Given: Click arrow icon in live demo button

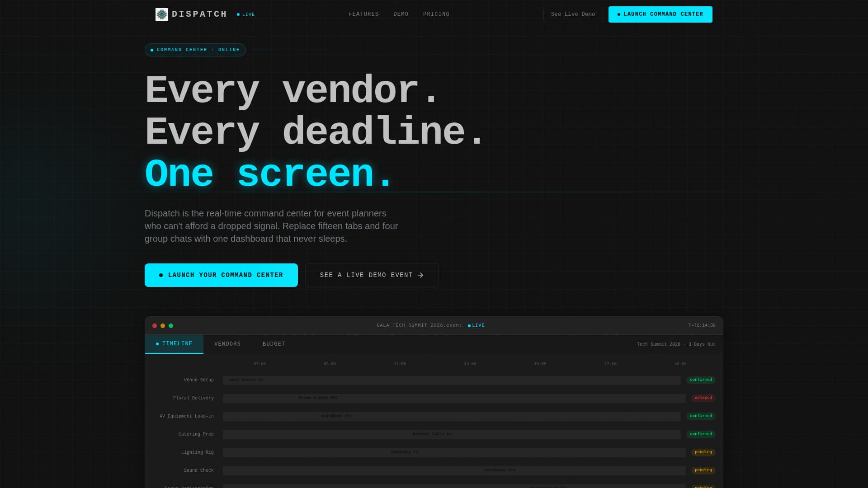Looking at the screenshot, I should [x=420, y=275].
